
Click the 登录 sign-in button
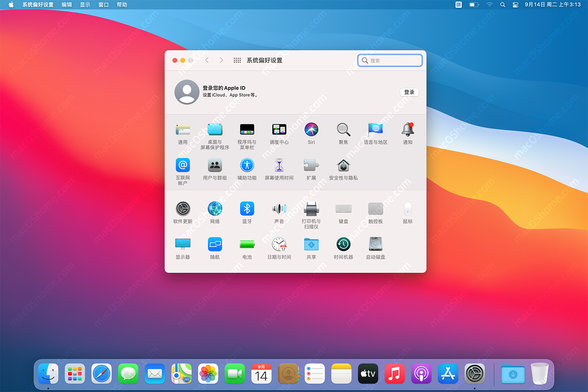[x=409, y=92]
